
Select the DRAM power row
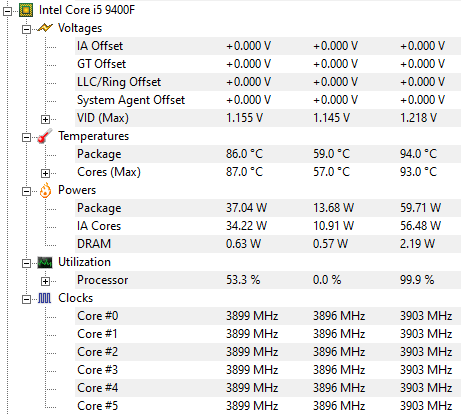[268, 244]
